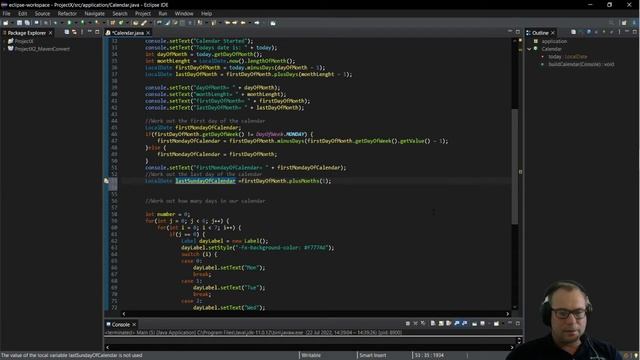Toggle Hide Fields in Outline toolbar

tap(589, 32)
